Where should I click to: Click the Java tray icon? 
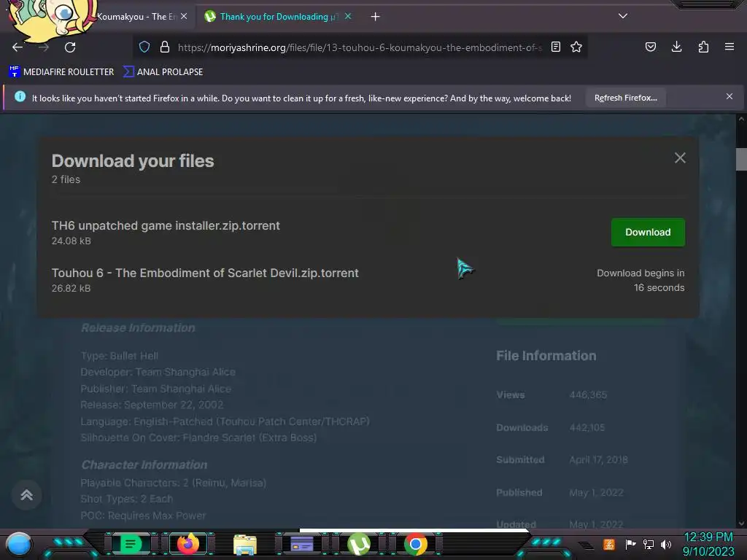pyautogui.click(x=609, y=544)
